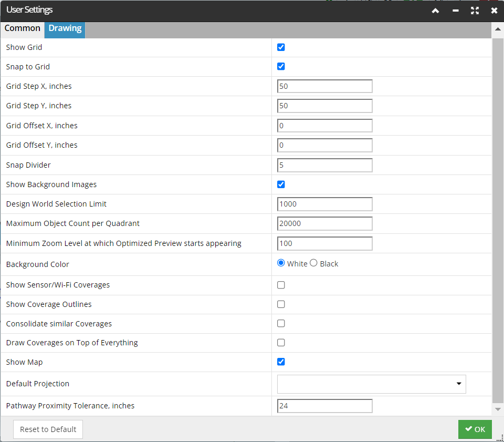504x442 pixels.
Task: Switch to the Common tab
Action: 22,28
